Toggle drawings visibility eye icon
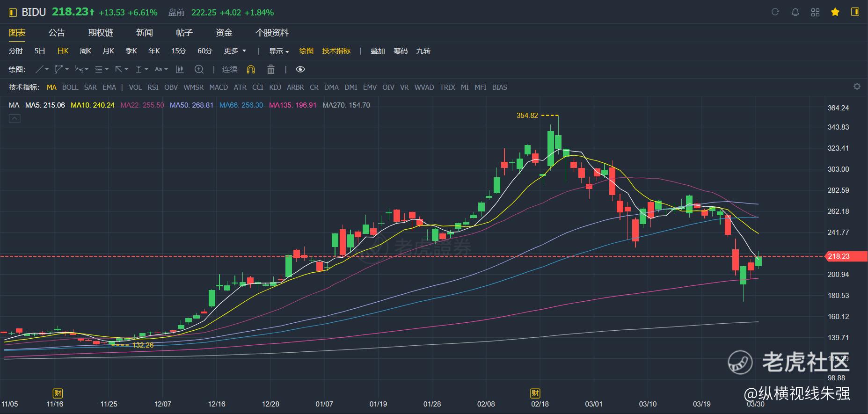The image size is (868, 414). (300, 69)
